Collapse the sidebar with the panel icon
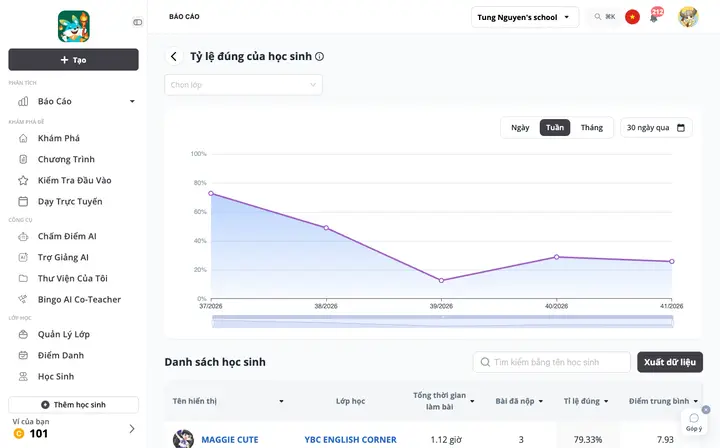Viewport: 720px width, 448px height. (137, 22)
